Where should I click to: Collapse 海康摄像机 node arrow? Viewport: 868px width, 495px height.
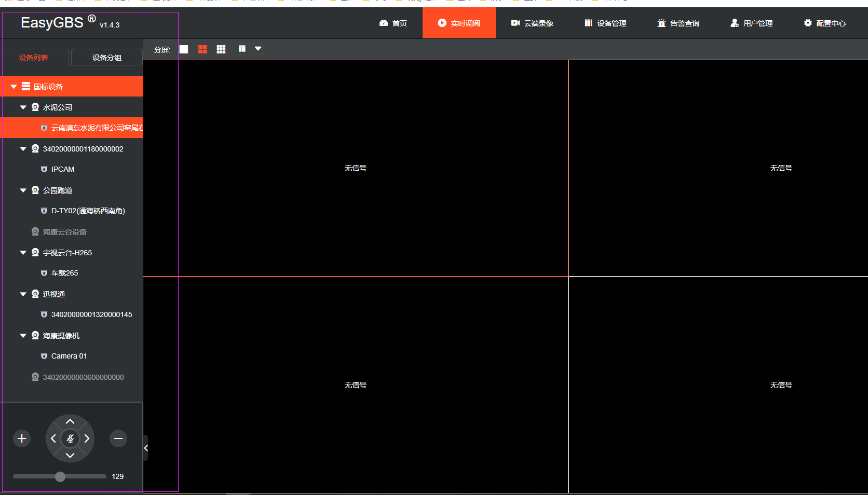coord(23,336)
